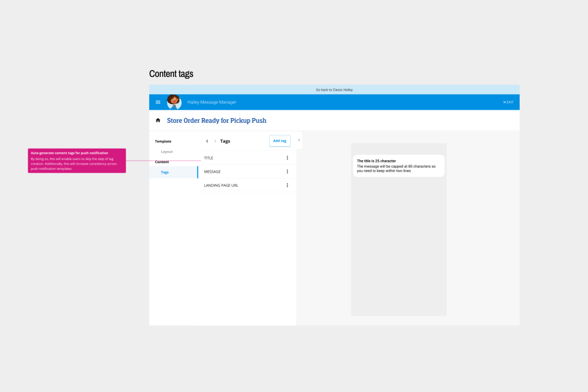Open the LANDING PAGE URL tag's three-dot menu
Viewport: 588px width, 392px height.
pyautogui.click(x=287, y=185)
